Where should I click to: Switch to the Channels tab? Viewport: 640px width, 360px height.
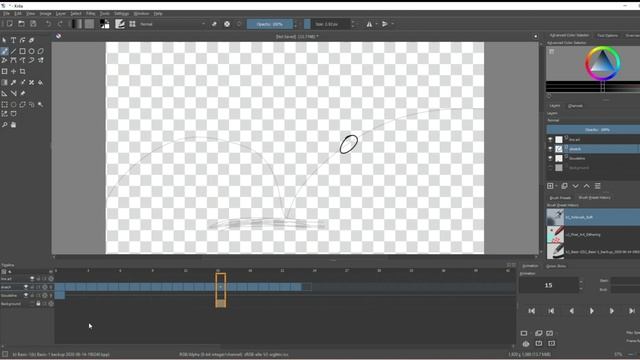pos(575,106)
